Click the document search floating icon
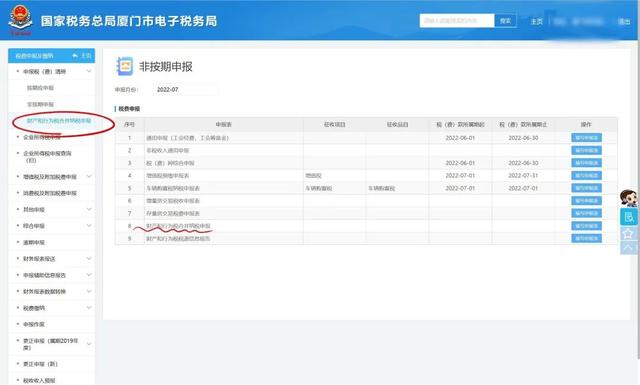The height and width of the screenshot is (385, 640). pos(629,217)
